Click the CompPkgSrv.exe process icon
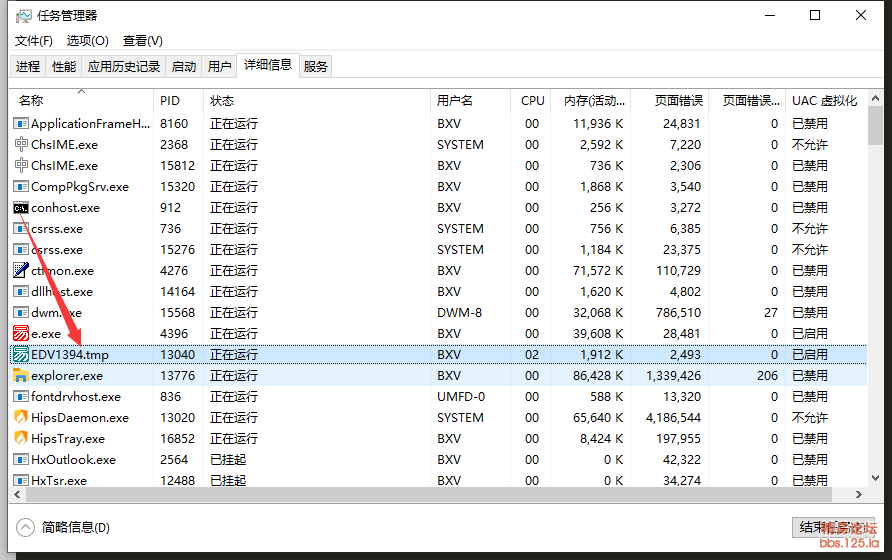This screenshot has width=892, height=560. (21, 187)
